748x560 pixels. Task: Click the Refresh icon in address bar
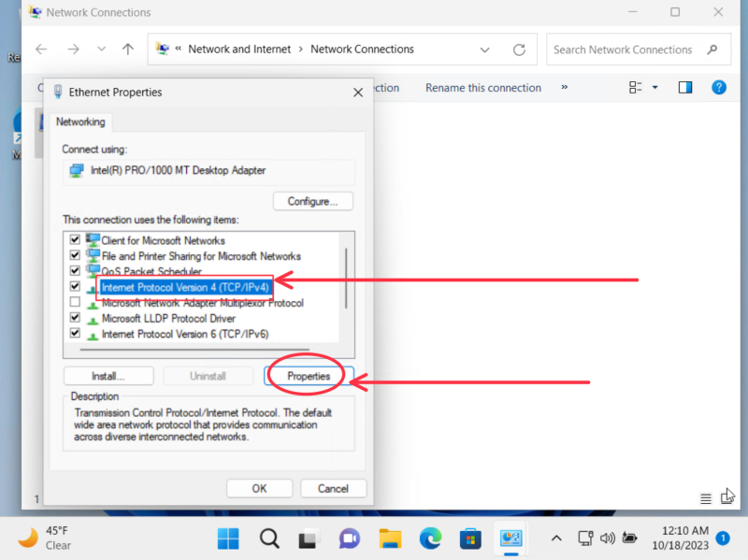click(x=519, y=50)
